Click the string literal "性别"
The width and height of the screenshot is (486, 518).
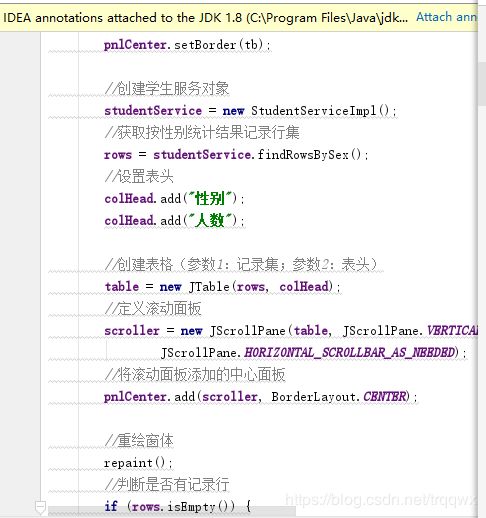[210, 199]
